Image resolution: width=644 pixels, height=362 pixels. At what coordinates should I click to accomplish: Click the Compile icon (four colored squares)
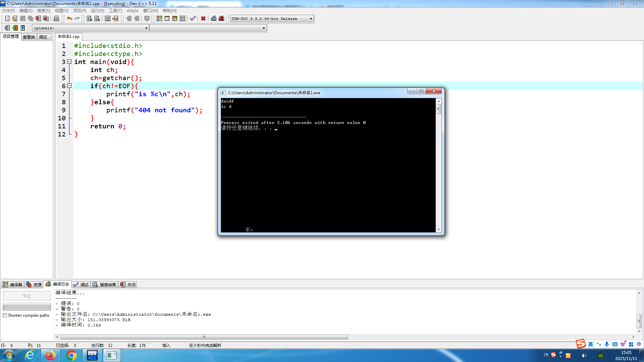[x=159, y=18]
